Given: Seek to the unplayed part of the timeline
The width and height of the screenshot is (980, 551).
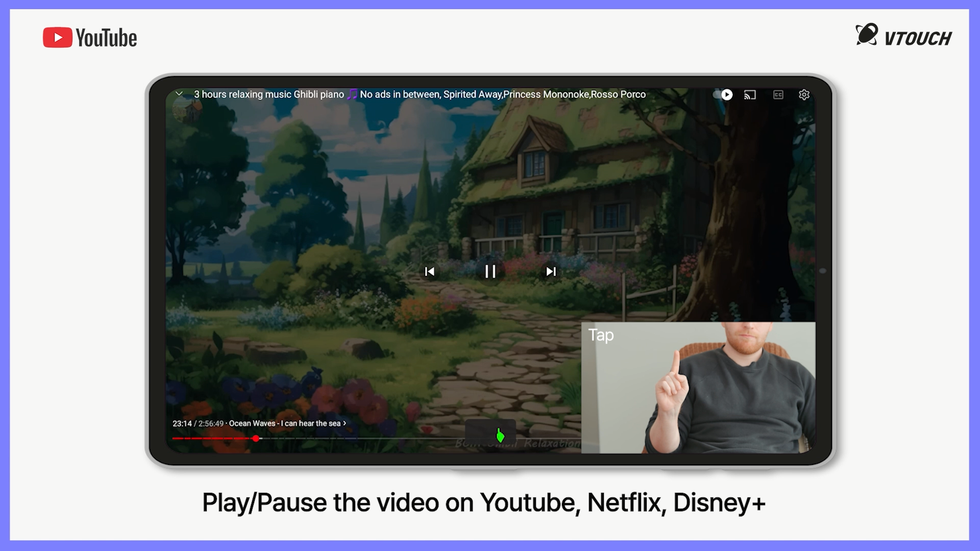Looking at the screenshot, I should (357, 438).
